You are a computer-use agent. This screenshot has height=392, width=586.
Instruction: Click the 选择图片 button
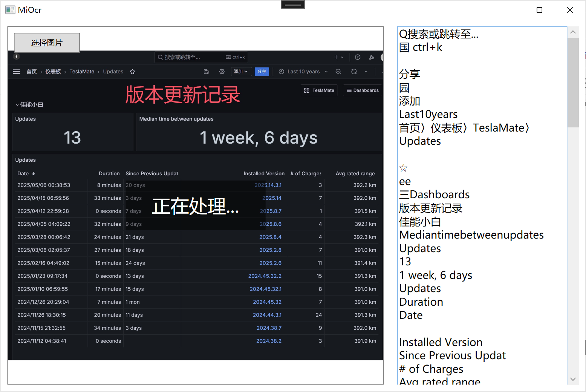point(47,43)
